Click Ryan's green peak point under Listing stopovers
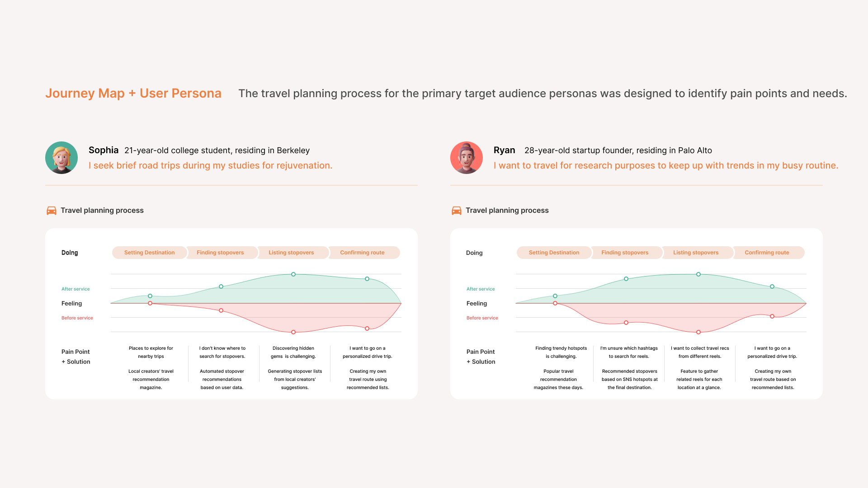Image resolution: width=868 pixels, height=488 pixels. click(698, 274)
